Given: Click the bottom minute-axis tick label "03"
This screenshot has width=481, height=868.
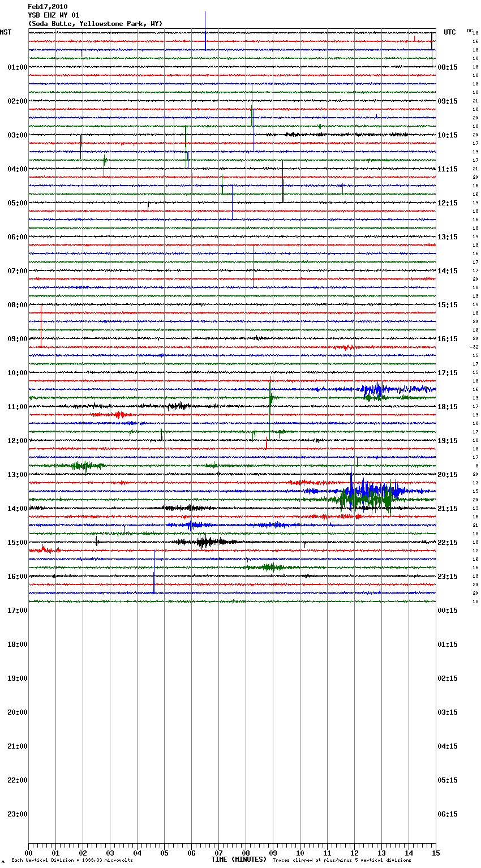Looking at the screenshot, I should click(x=110, y=853).
